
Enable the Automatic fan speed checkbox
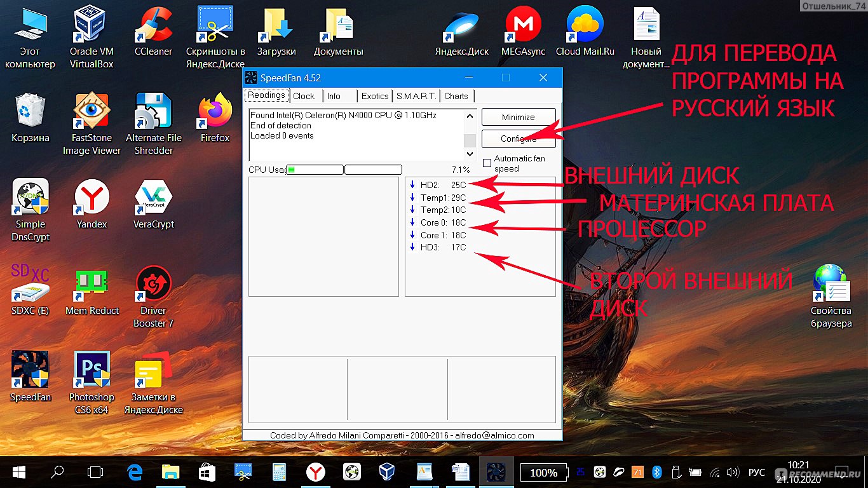pos(487,163)
